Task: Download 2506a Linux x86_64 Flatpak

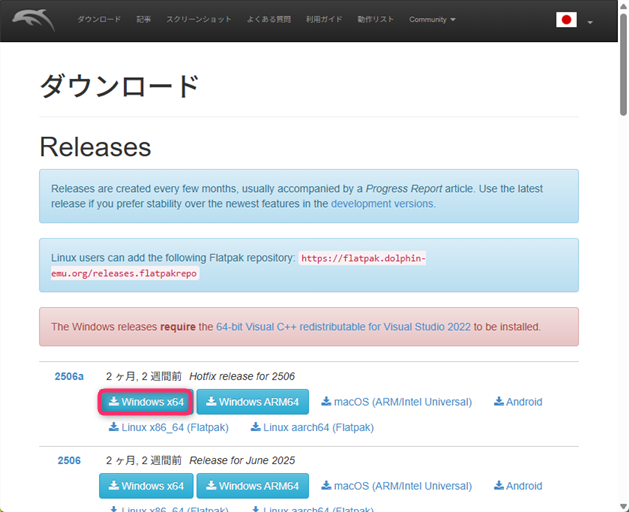Action: click(x=168, y=427)
